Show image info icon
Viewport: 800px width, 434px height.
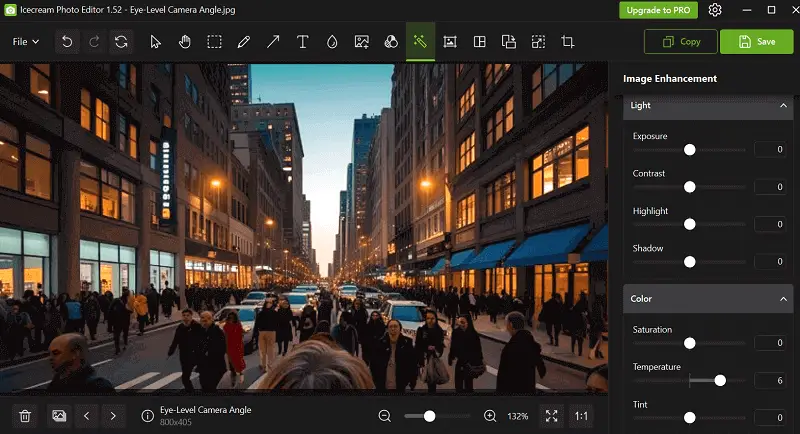click(x=147, y=416)
